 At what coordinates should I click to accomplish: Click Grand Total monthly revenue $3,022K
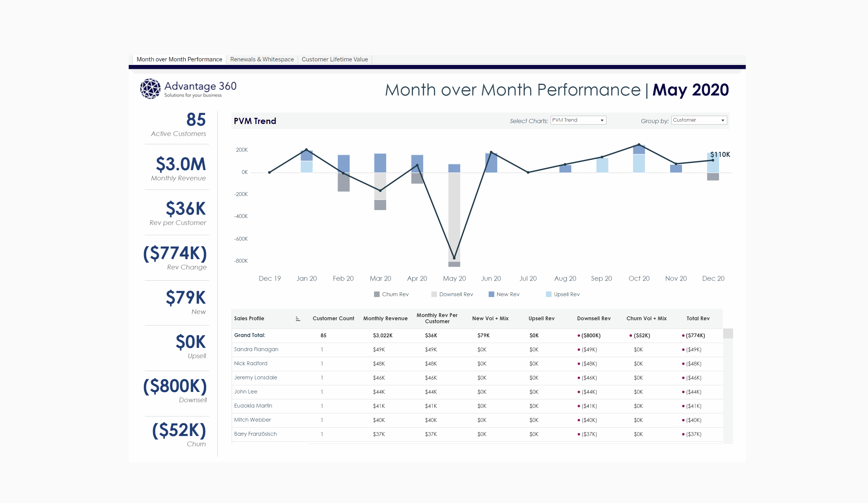click(x=382, y=336)
